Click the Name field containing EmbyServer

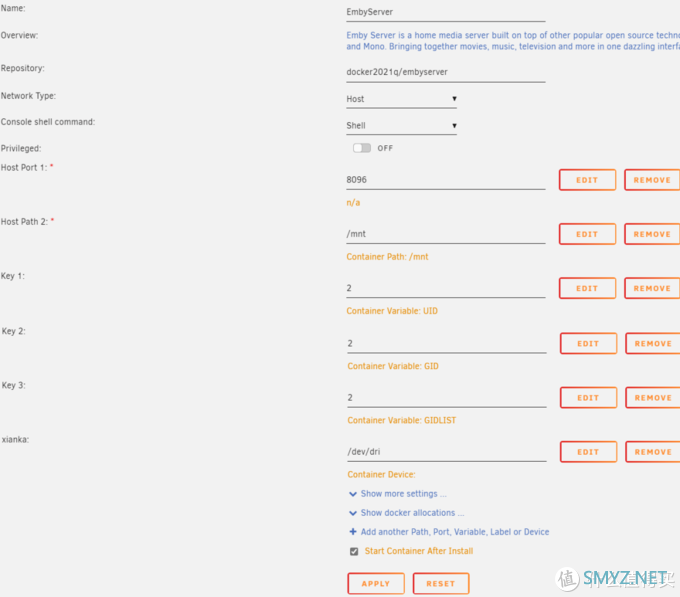(445, 12)
